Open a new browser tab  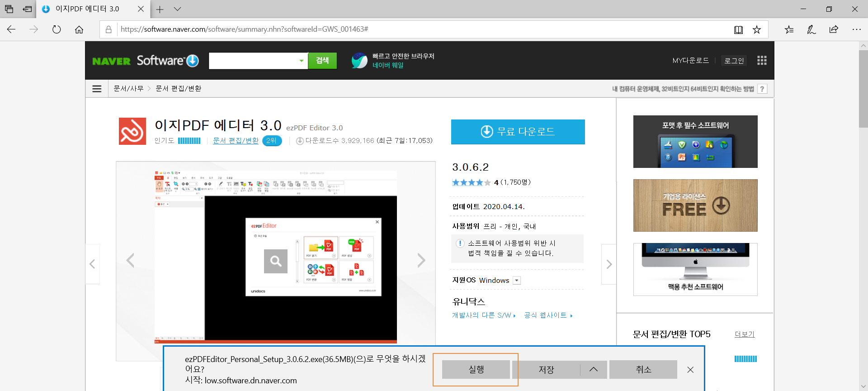pyautogui.click(x=160, y=9)
